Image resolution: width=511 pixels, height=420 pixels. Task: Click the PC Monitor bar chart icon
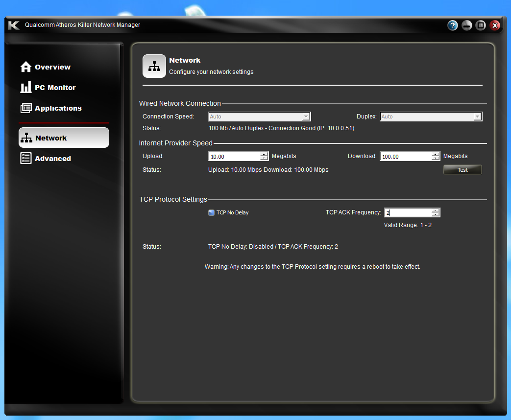26,87
